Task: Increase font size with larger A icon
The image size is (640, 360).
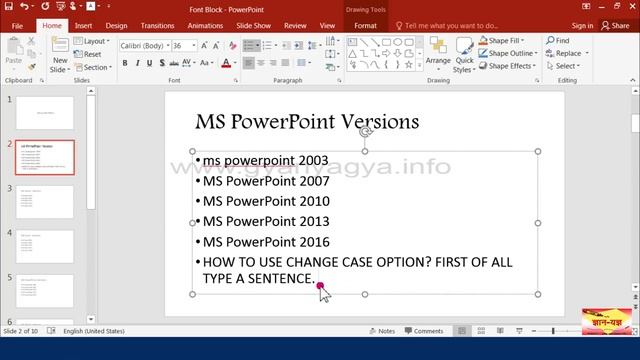Action: (x=204, y=46)
